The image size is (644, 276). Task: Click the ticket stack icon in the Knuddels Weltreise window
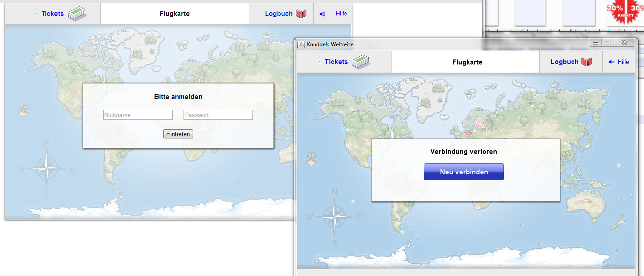[361, 61]
